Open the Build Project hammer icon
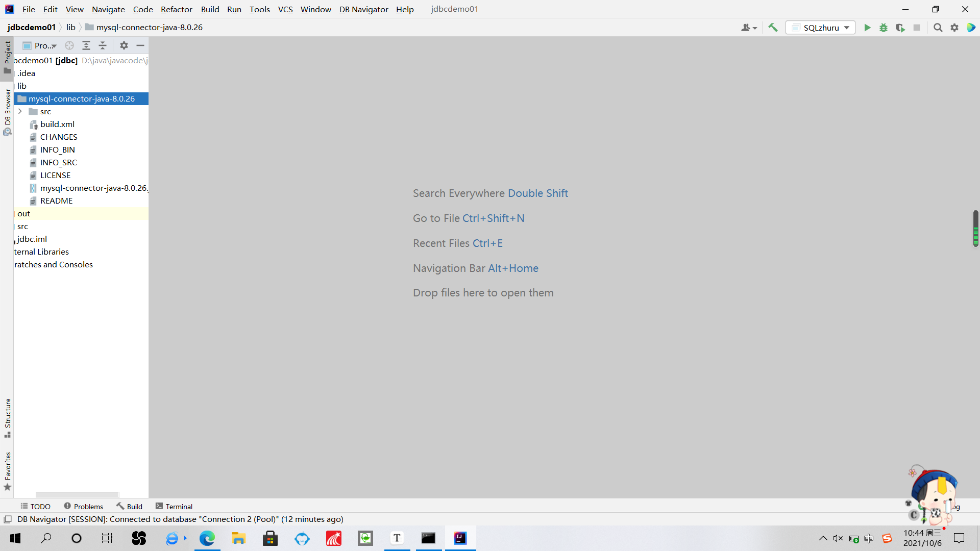Image resolution: width=980 pixels, height=551 pixels. [773, 28]
